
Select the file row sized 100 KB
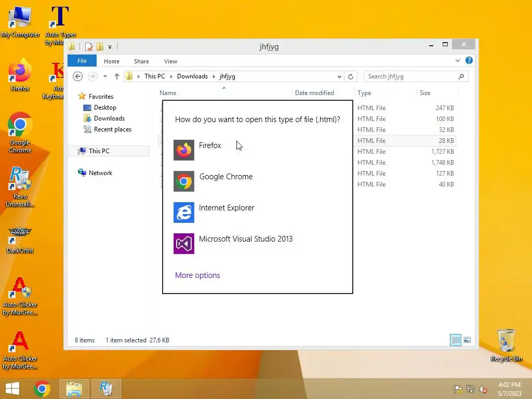(405, 119)
